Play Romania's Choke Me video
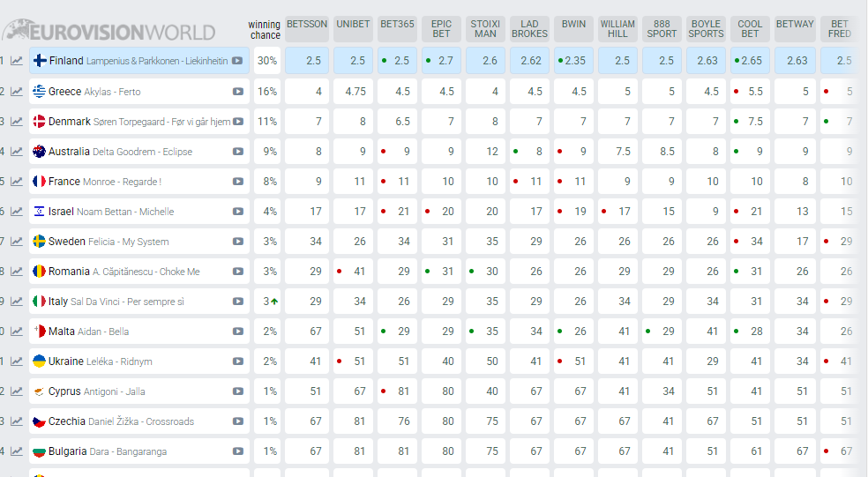 pos(238,272)
